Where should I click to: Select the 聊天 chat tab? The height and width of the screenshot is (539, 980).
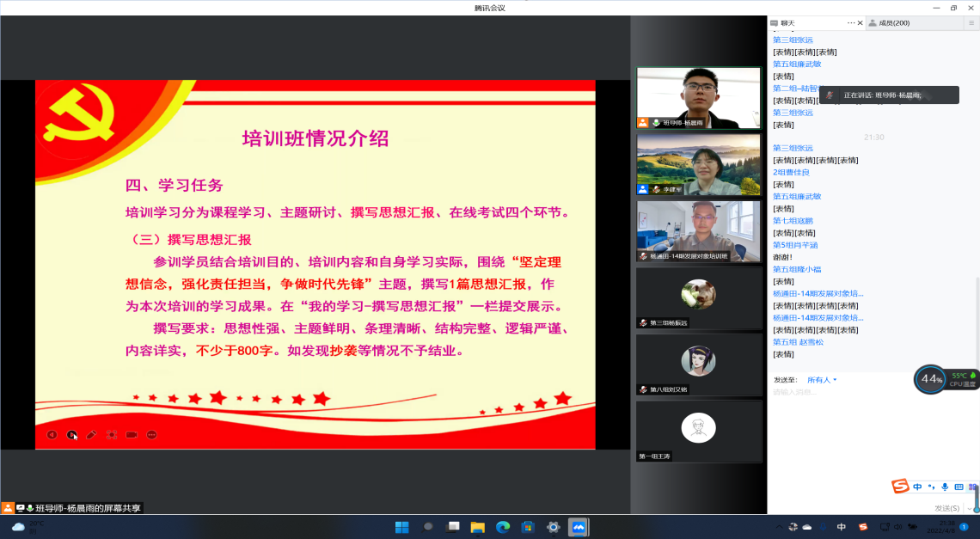pyautogui.click(x=787, y=22)
